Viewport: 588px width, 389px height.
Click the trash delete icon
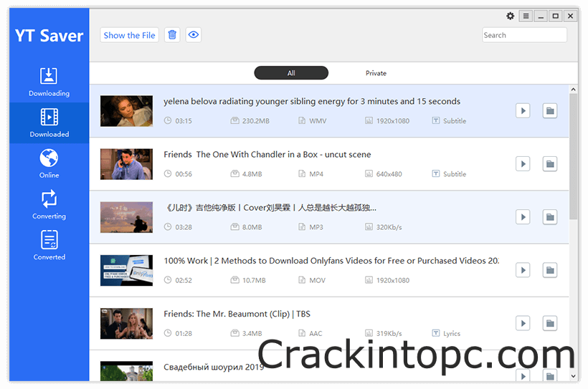[172, 35]
